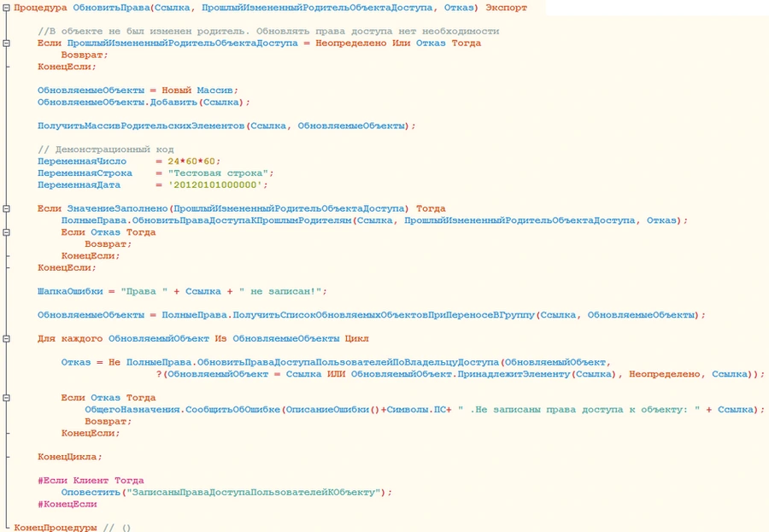Click the 24*60*60 numeric expression
This screenshot has width=769, height=532.
[194, 161]
